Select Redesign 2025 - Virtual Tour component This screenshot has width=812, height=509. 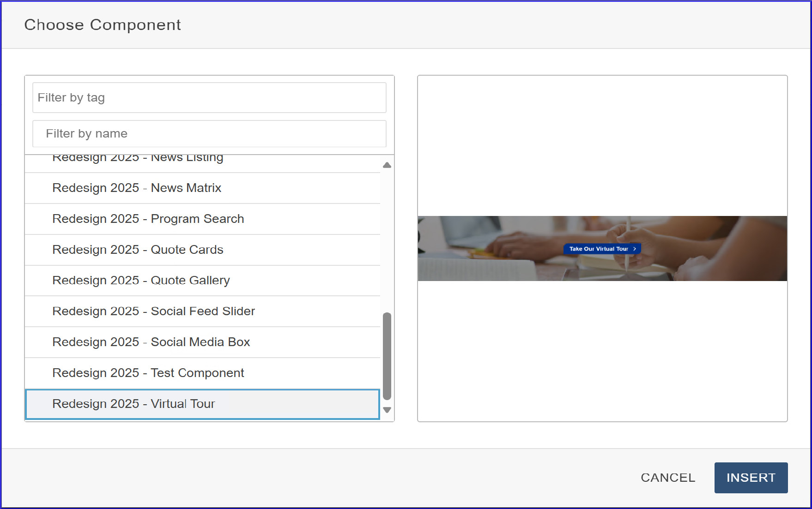coord(133,404)
